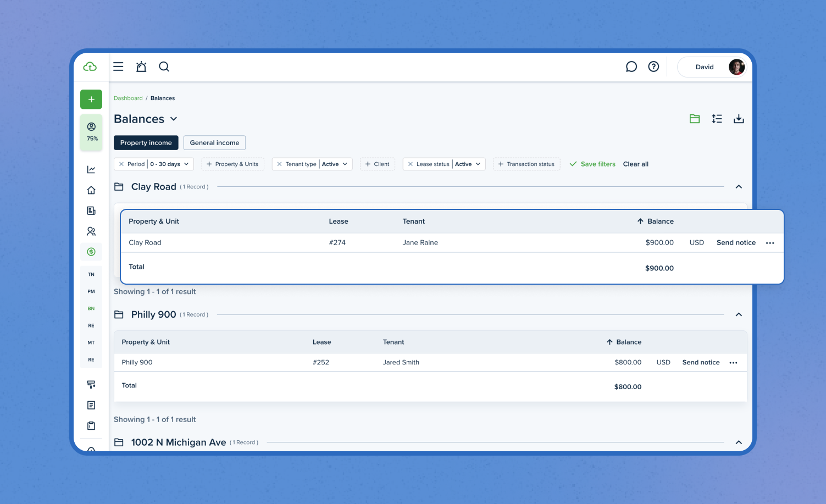The width and height of the screenshot is (826, 504).
Task: Switch to General income tab
Action: (x=214, y=143)
